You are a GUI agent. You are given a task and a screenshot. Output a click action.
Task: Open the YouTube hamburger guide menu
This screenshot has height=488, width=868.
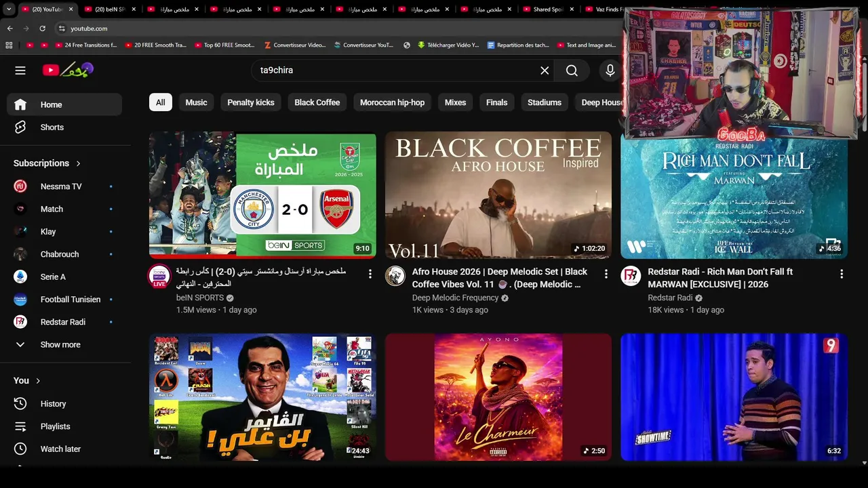coord(20,70)
